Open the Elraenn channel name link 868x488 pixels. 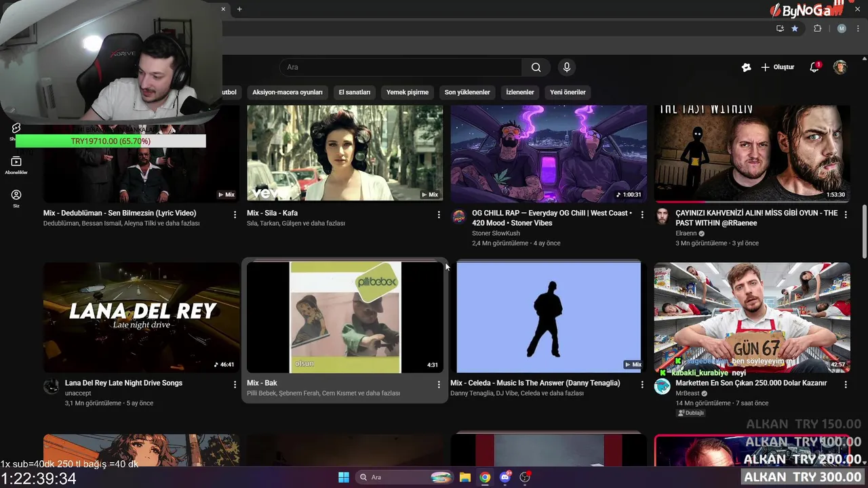pyautogui.click(x=686, y=233)
